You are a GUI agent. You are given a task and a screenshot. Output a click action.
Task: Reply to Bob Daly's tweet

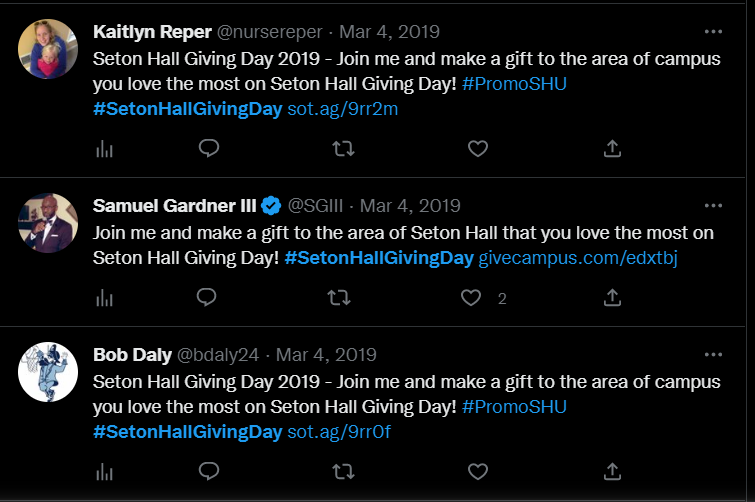(208, 470)
